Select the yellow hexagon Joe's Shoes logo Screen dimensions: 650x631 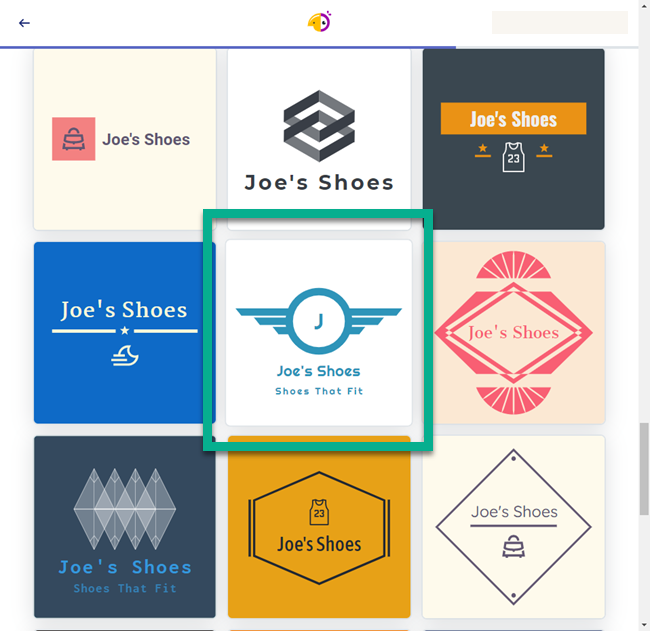pos(319,527)
